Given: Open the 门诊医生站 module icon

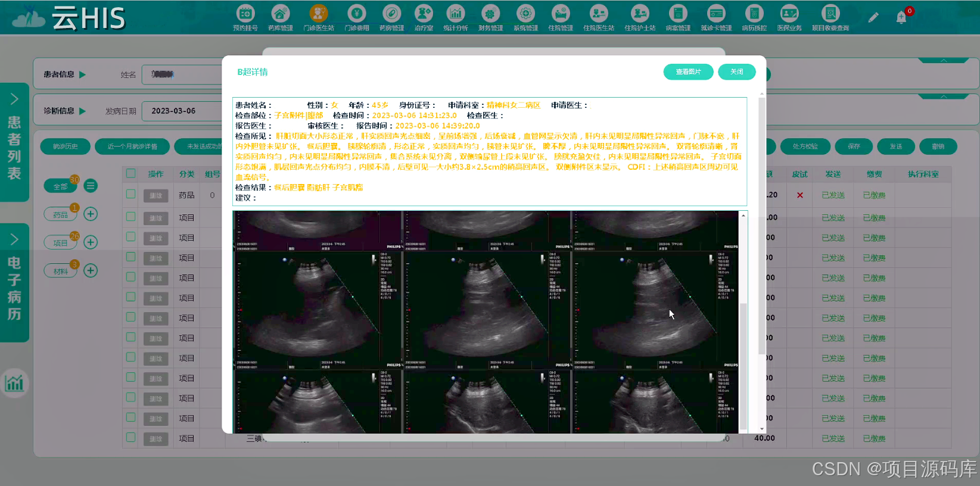Looking at the screenshot, I should coord(319,13).
